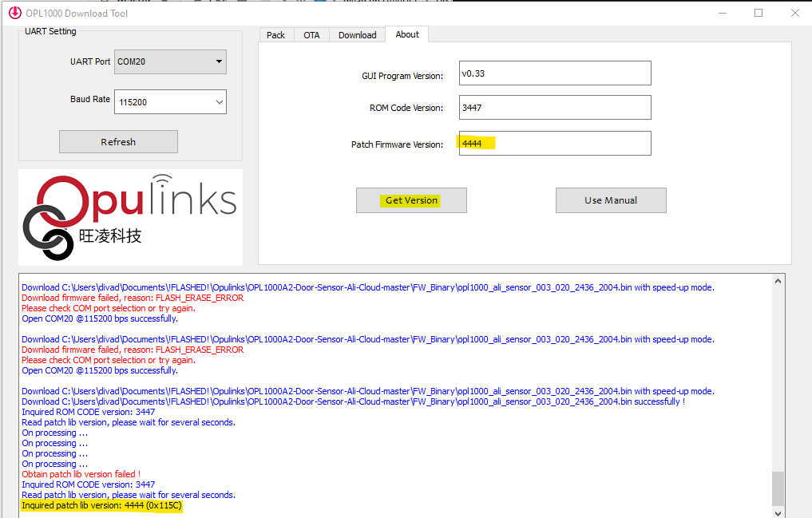Click the 'ROM Code Version:' label
The image size is (812, 518).
pyautogui.click(x=406, y=108)
